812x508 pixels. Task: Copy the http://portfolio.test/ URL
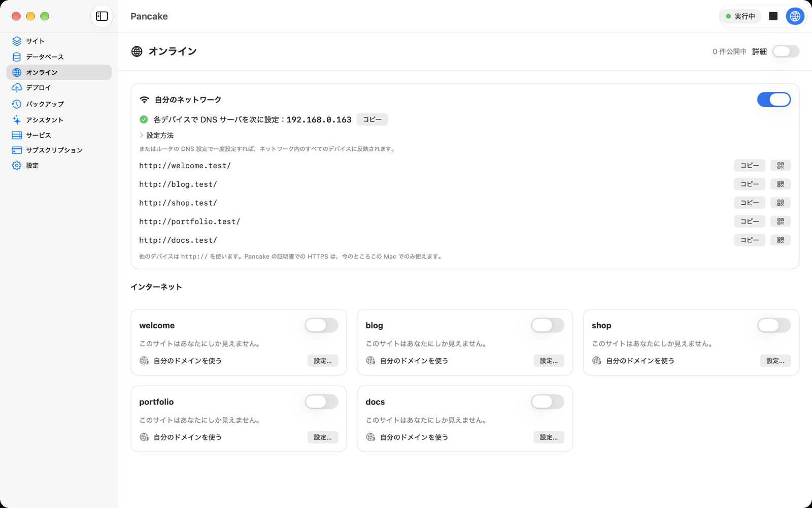(x=750, y=221)
